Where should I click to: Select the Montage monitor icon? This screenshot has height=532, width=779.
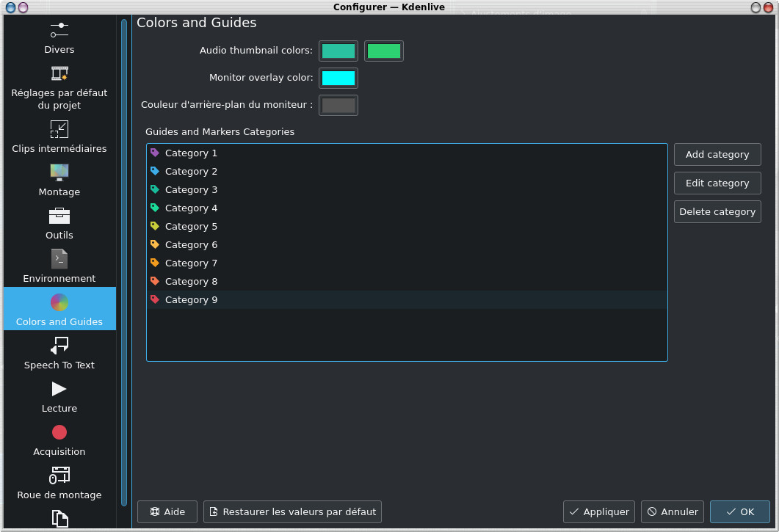pos(59,172)
